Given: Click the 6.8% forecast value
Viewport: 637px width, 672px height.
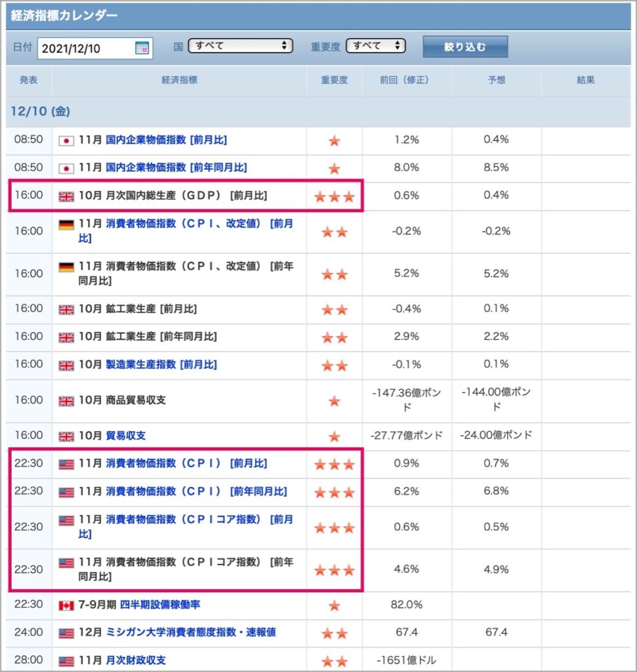Looking at the screenshot, I should pos(497,491).
